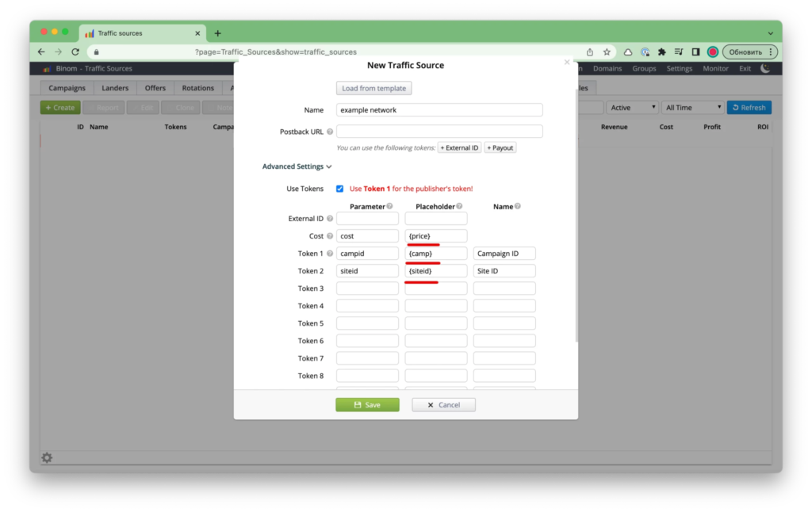Screen dimensions: 812x512
Task: Collapse the Advanced Settings section
Action: point(297,167)
